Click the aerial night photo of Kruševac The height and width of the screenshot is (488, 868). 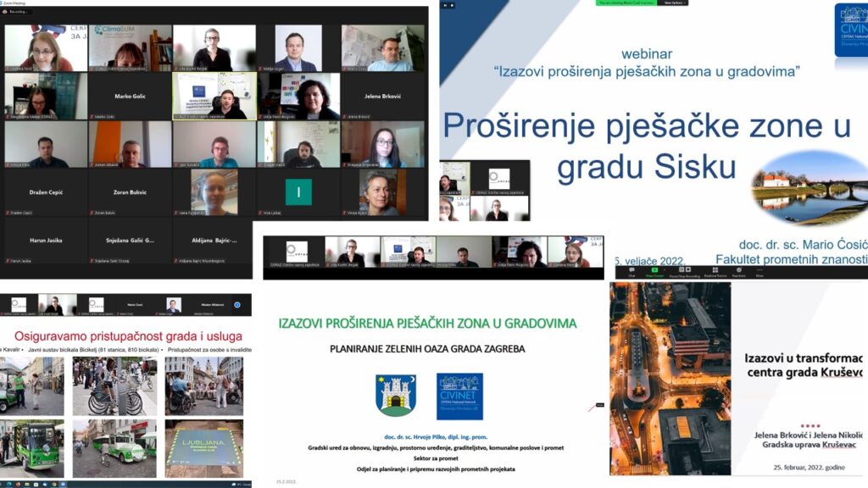pos(670,379)
